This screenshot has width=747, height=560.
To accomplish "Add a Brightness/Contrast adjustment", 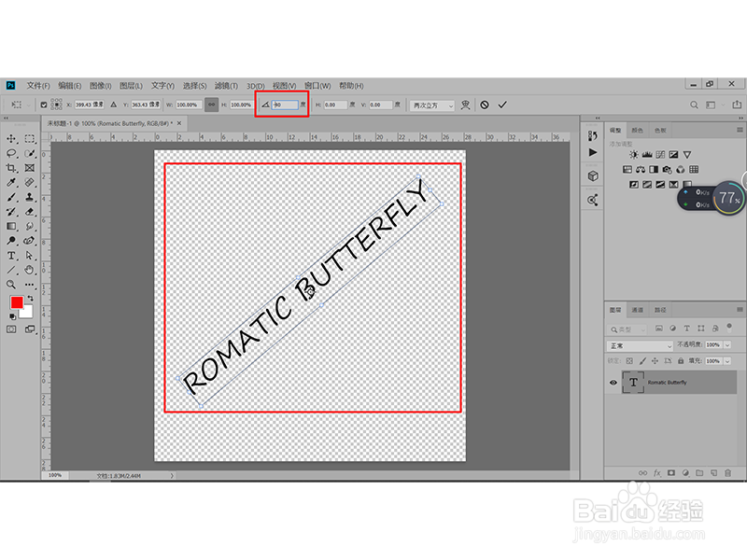I will click(634, 155).
